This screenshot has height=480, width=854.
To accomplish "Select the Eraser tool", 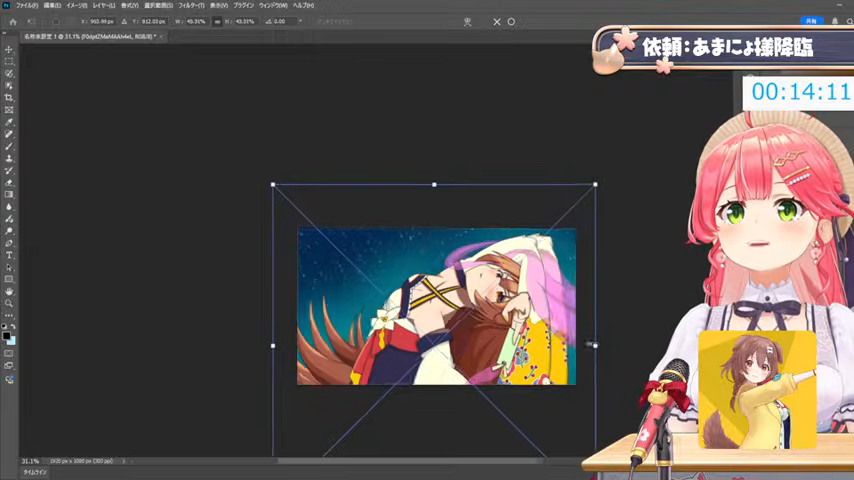I will [x=9, y=183].
